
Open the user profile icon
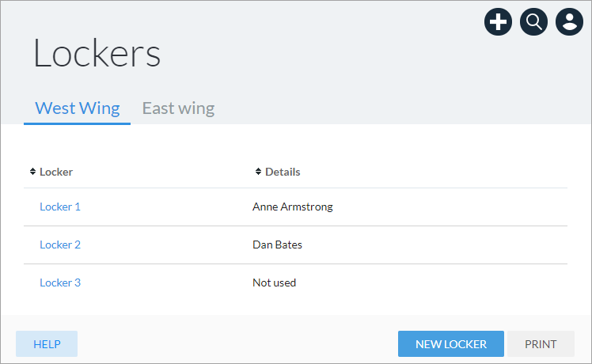click(569, 22)
